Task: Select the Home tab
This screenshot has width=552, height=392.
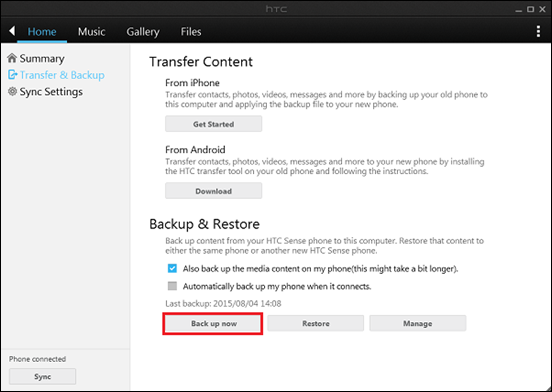Action: [42, 32]
